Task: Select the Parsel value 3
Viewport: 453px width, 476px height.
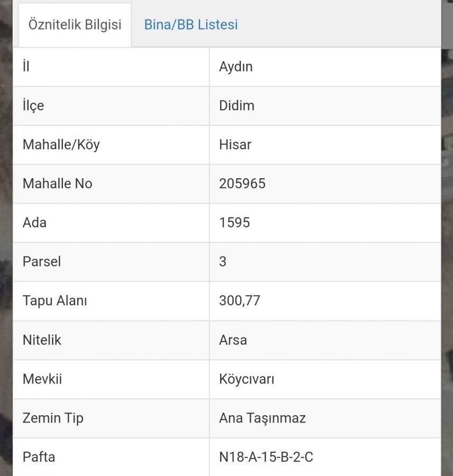Action: 223,262
